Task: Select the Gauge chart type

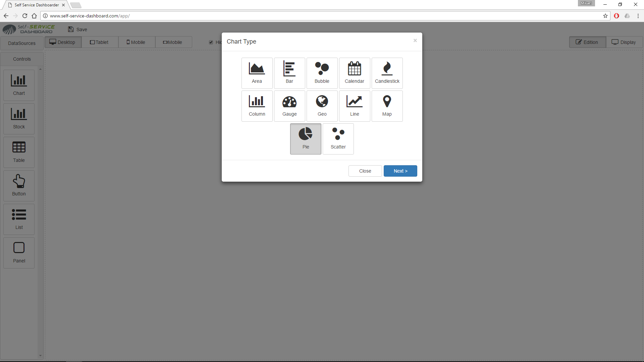Action: [289, 106]
